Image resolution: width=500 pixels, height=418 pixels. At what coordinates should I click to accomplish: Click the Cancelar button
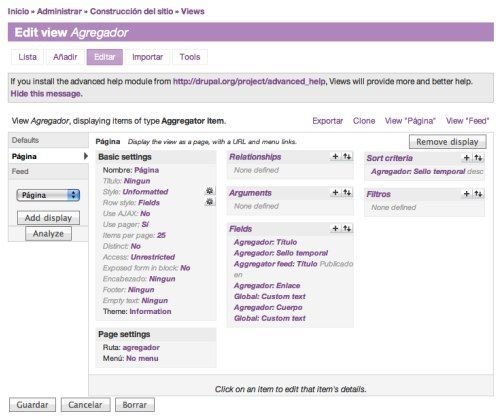pos(85,405)
